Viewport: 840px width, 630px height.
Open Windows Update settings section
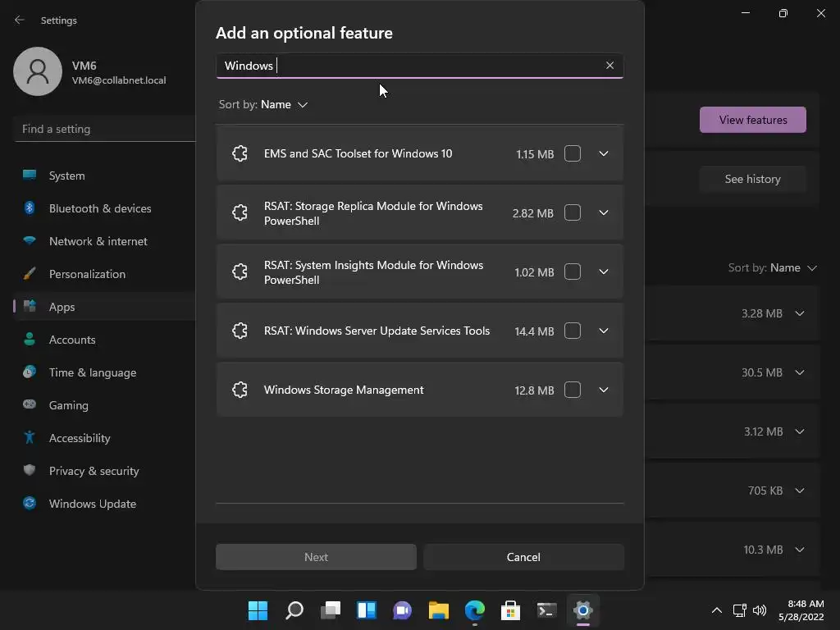pos(92,504)
